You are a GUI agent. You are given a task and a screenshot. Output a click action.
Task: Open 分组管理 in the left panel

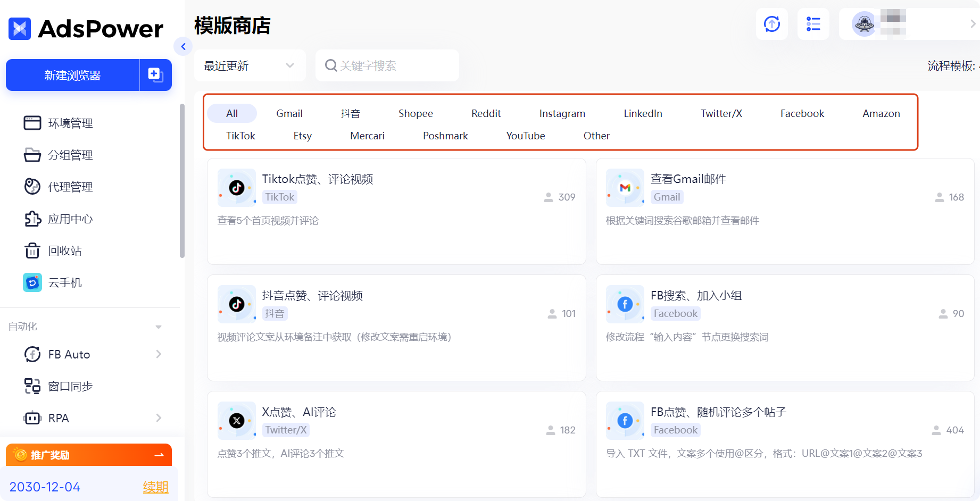tap(69, 155)
